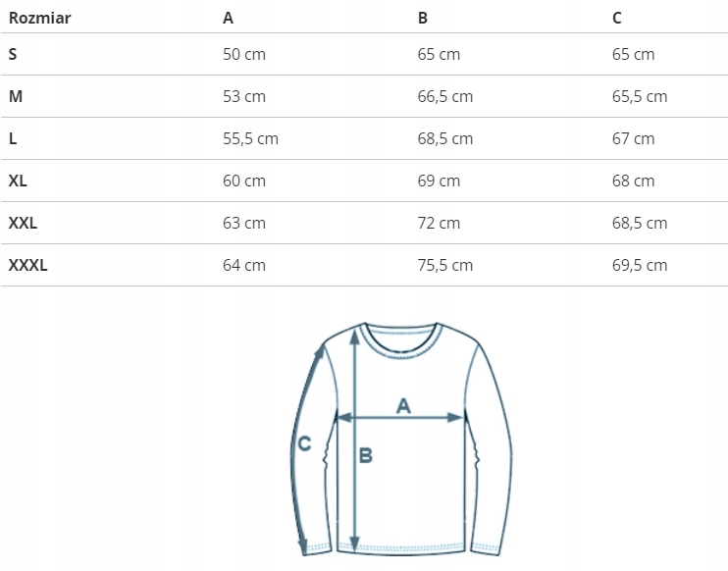This screenshot has width=728, height=571.
Task: Click column header B in the size table
Action: coord(423,18)
